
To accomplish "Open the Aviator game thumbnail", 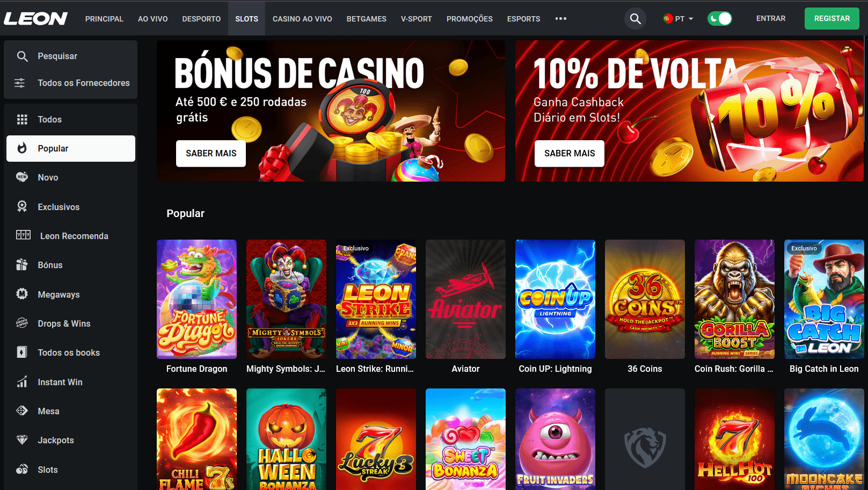I will (x=465, y=299).
